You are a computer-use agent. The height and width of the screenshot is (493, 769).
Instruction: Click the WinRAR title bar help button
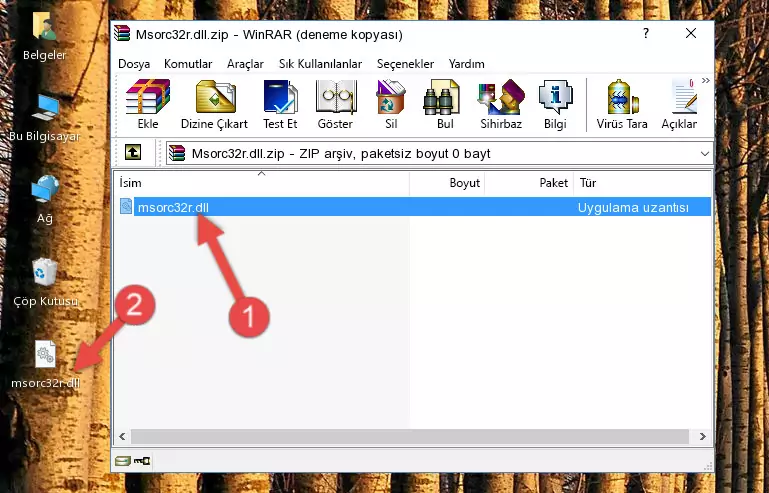tap(646, 33)
